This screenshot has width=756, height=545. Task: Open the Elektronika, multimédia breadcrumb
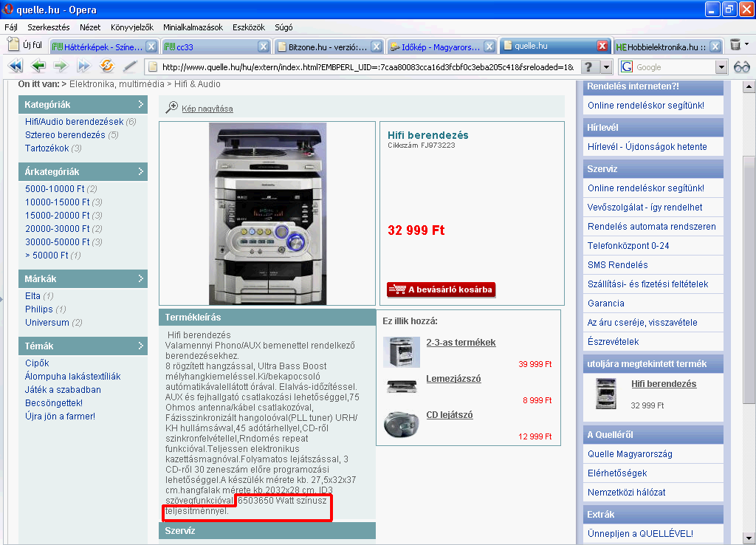click(117, 84)
